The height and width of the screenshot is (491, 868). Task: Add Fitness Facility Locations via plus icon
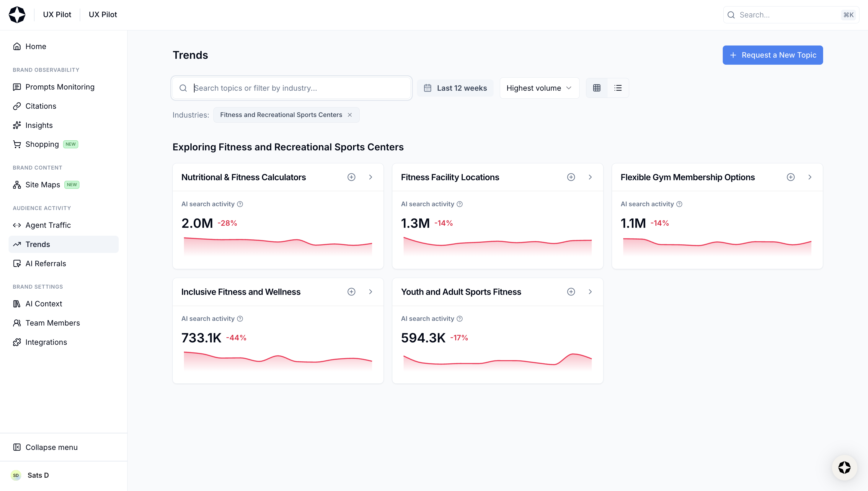coord(571,177)
